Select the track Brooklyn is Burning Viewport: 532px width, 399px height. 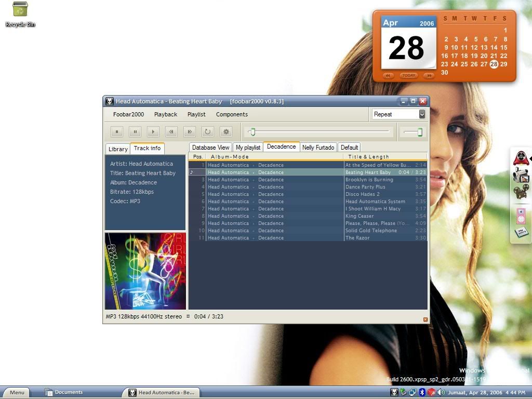click(369, 180)
